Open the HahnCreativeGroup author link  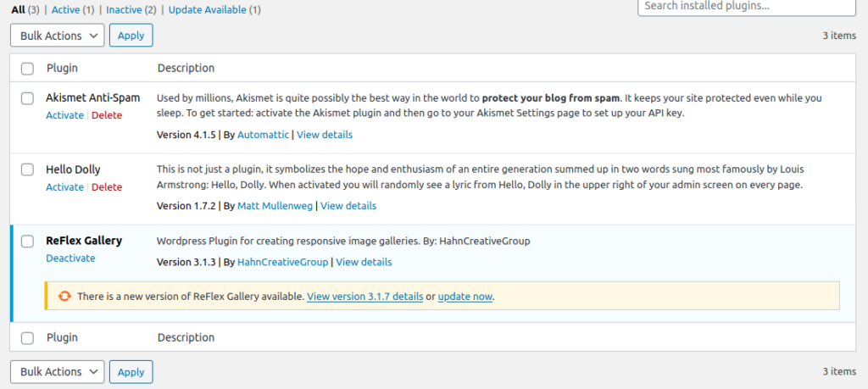pyautogui.click(x=283, y=262)
